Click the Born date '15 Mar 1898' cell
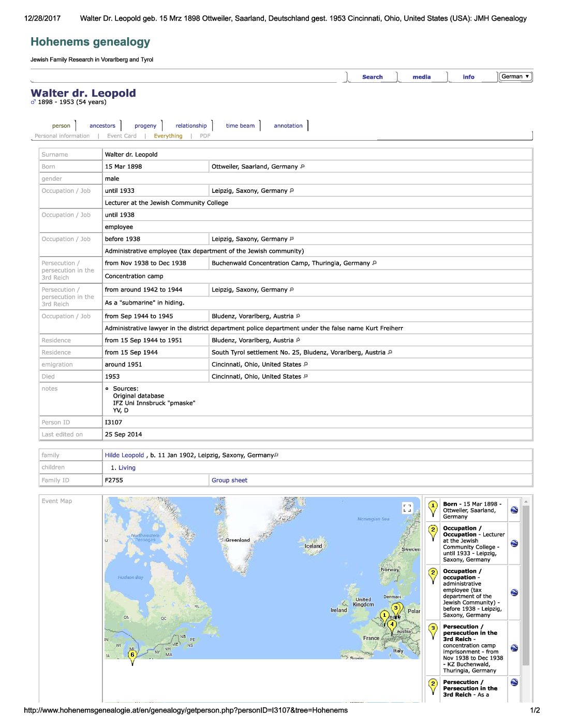The height and width of the screenshot is (728, 563). click(x=155, y=166)
